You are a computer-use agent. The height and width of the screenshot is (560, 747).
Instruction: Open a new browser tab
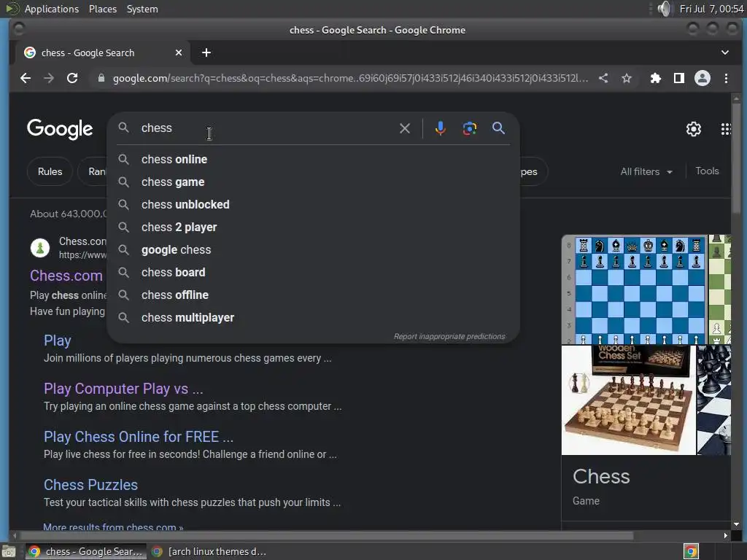(206, 52)
